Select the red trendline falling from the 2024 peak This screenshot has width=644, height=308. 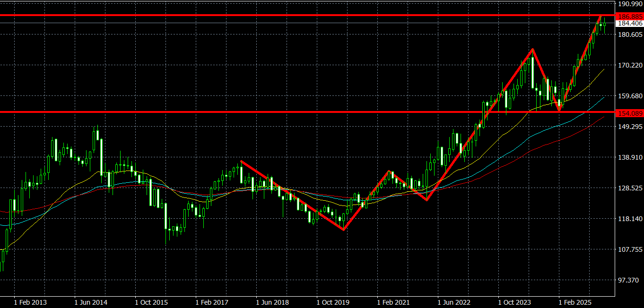click(546, 80)
